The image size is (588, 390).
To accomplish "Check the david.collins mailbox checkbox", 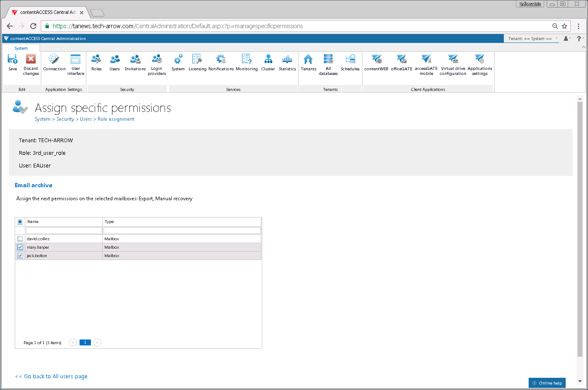I will pyautogui.click(x=19, y=239).
